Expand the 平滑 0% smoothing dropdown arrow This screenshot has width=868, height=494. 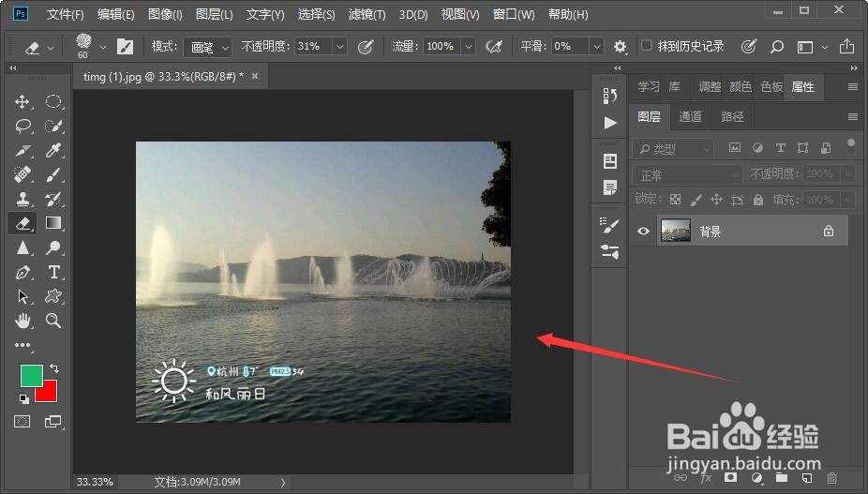tap(597, 47)
